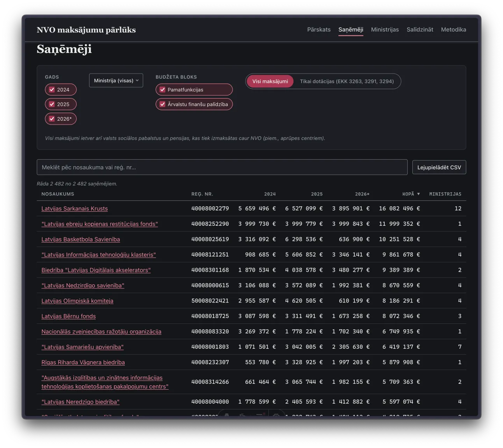
Task: Open the Ministrija (visas) dropdown
Action: pos(116,81)
